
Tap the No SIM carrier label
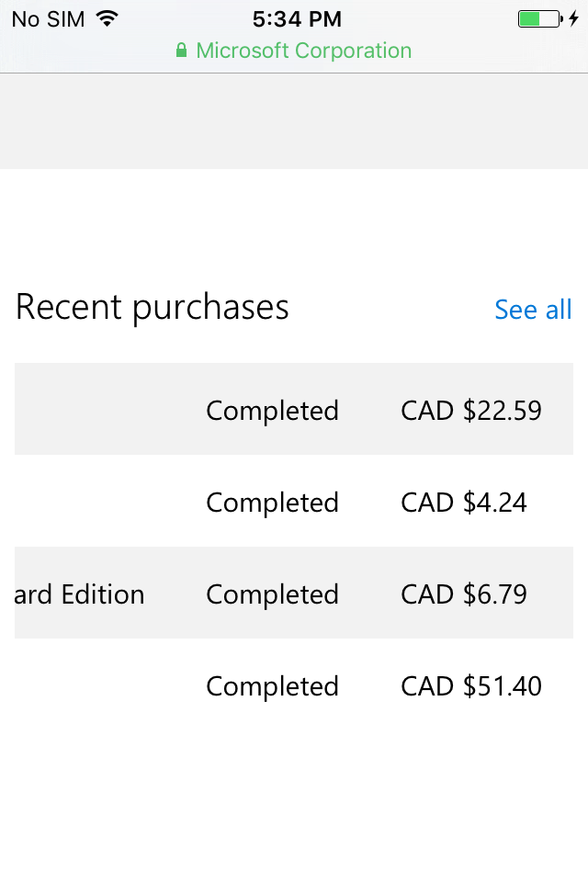tap(48, 18)
